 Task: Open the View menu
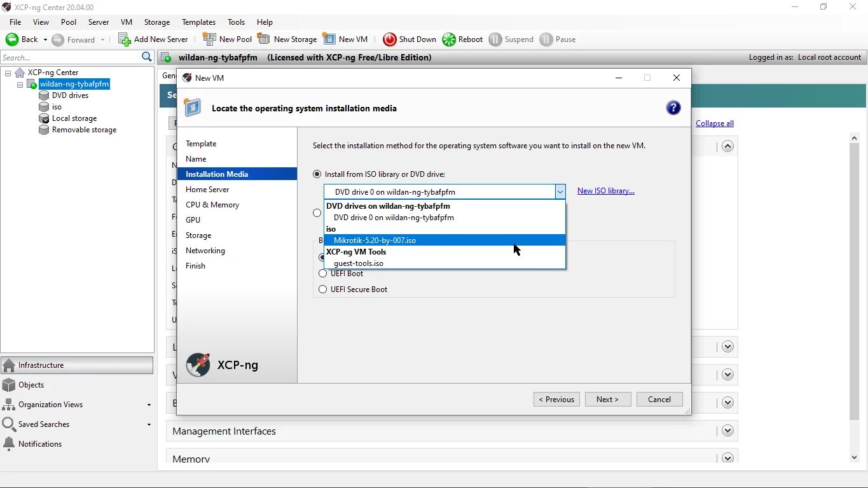41,22
